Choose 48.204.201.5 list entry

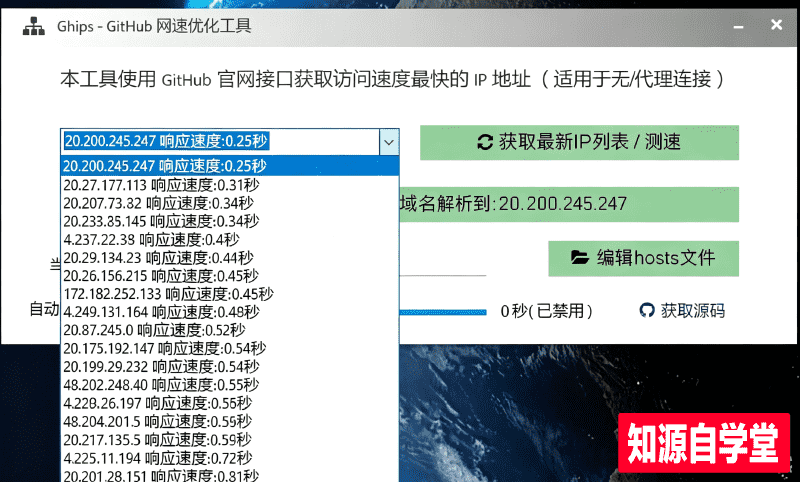point(230,421)
